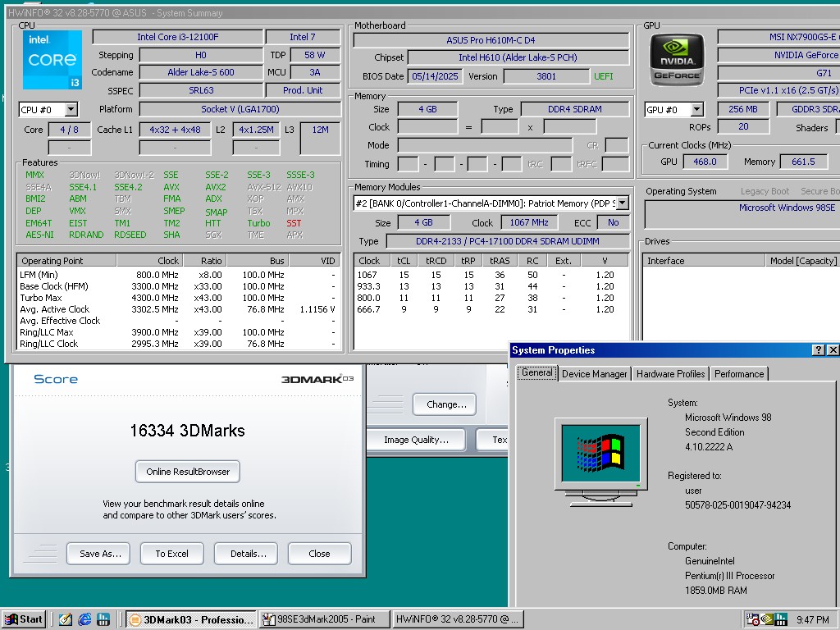Switch to the Device Manager tab
Viewport: 840px width, 630px height.
point(594,374)
